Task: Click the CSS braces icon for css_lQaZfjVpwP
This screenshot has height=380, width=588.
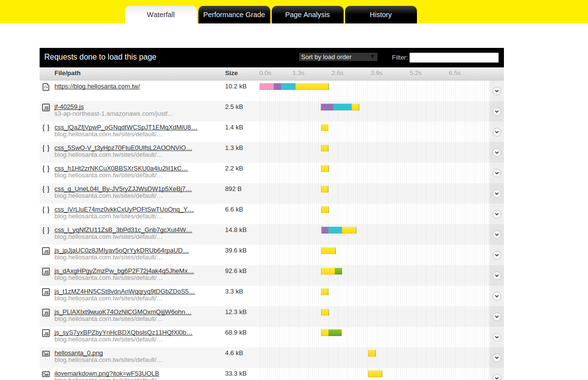Action: tap(46, 128)
